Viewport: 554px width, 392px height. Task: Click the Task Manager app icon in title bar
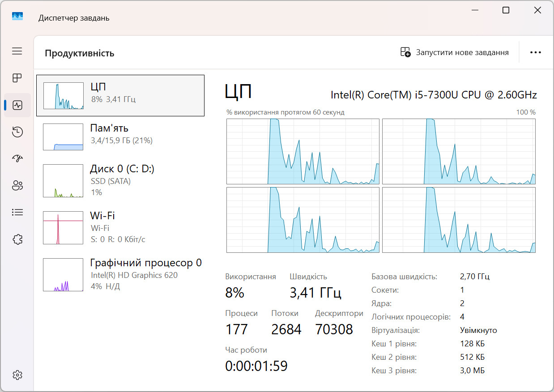point(17,17)
